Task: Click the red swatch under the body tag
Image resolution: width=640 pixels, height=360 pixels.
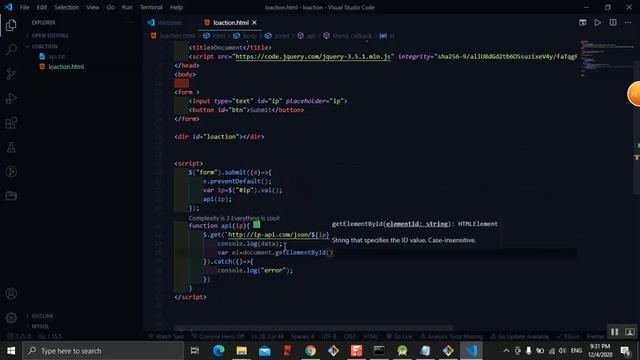Action: tap(181, 83)
